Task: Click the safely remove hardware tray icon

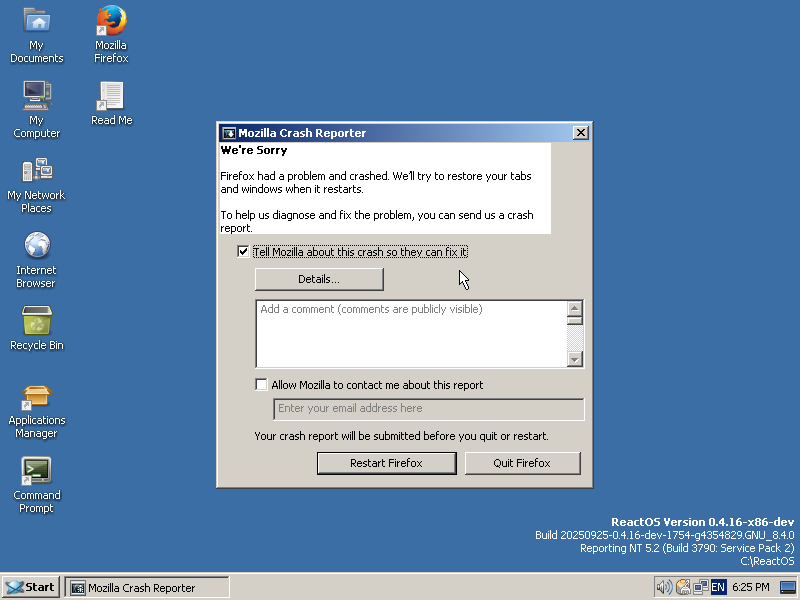Action: (x=683, y=587)
